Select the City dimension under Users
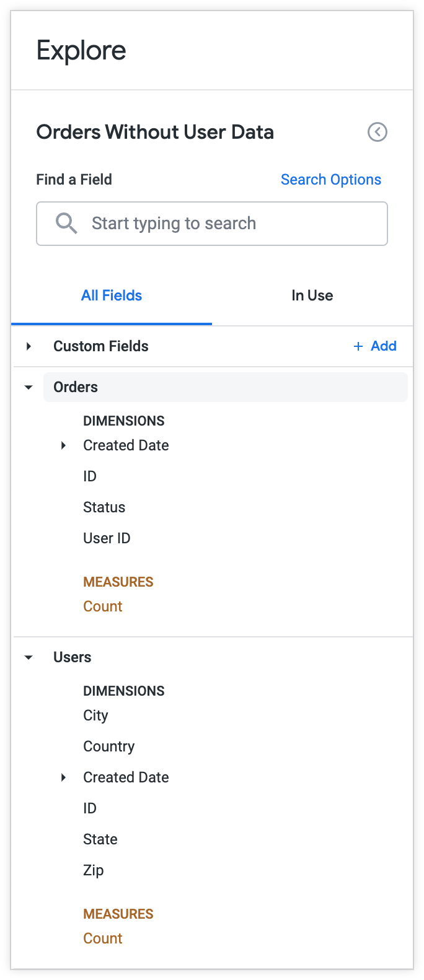The image size is (424, 980). coord(95,715)
